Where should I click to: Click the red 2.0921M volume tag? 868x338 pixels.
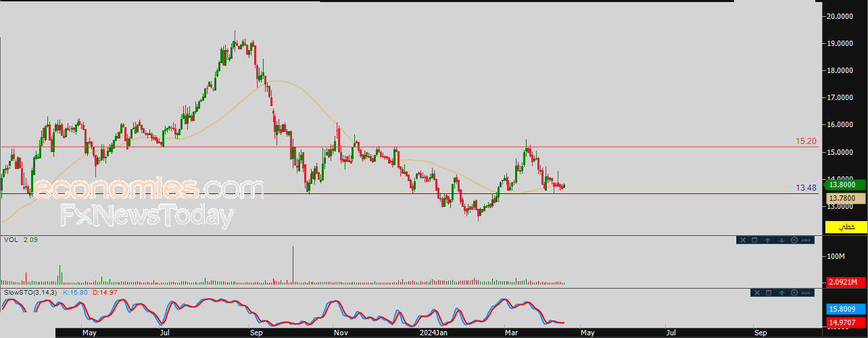[845, 282]
